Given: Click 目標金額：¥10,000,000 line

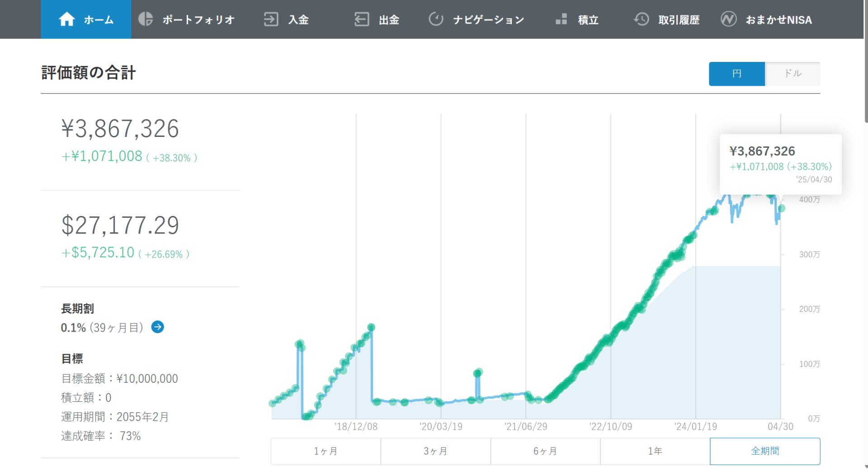Looking at the screenshot, I should click(119, 378).
